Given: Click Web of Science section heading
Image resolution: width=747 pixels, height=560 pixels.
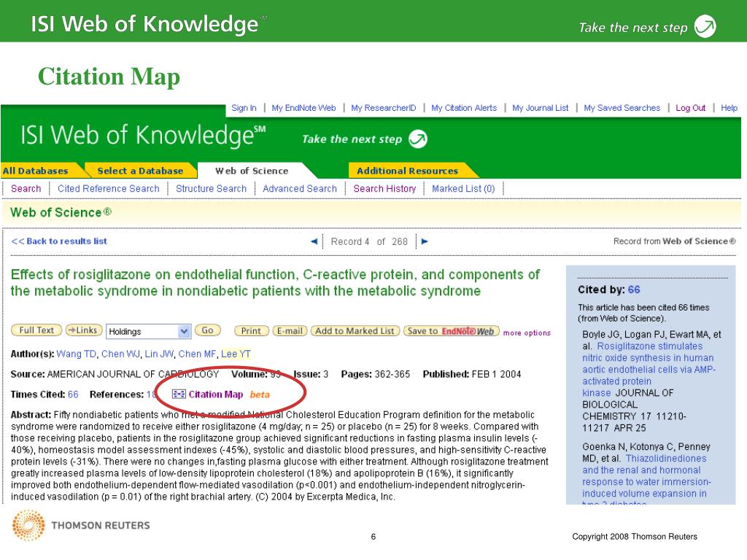Looking at the screenshot, I should click(x=61, y=212).
